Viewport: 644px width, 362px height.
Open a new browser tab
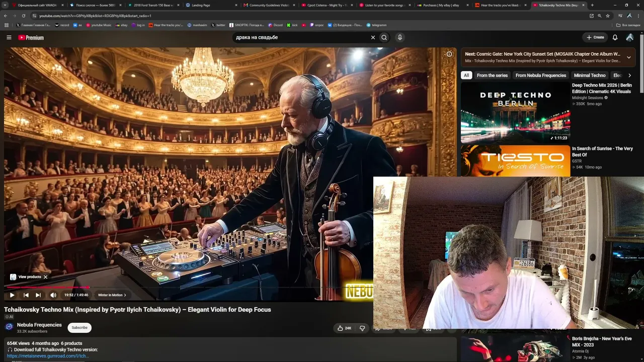tap(592, 5)
